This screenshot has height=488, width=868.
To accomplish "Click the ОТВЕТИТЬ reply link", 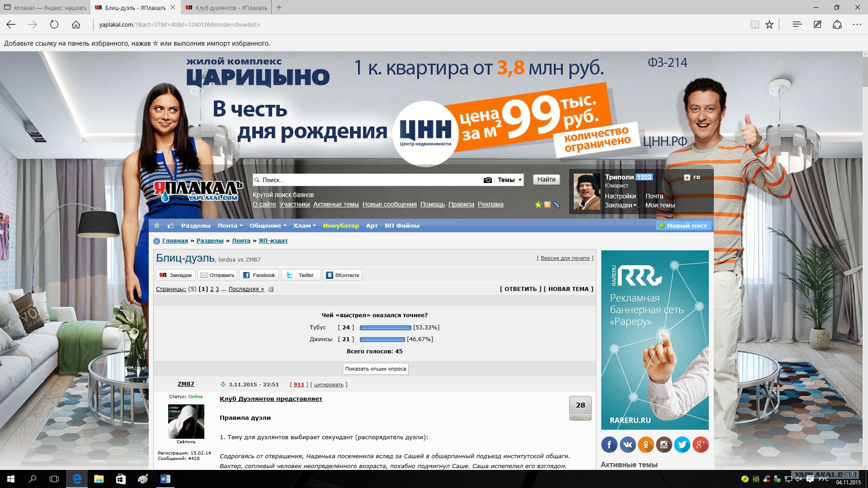I will click(x=520, y=289).
